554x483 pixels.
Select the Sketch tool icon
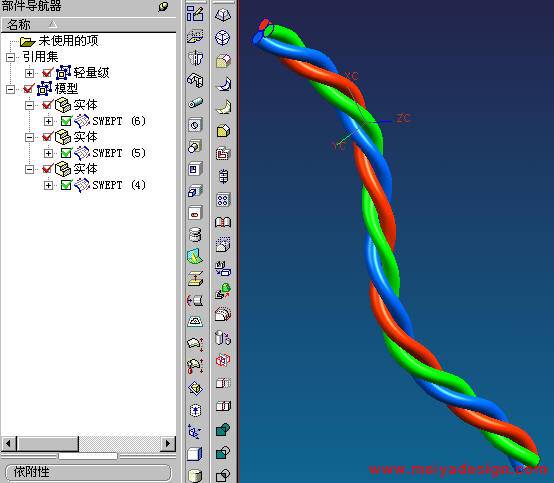[195, 14]
